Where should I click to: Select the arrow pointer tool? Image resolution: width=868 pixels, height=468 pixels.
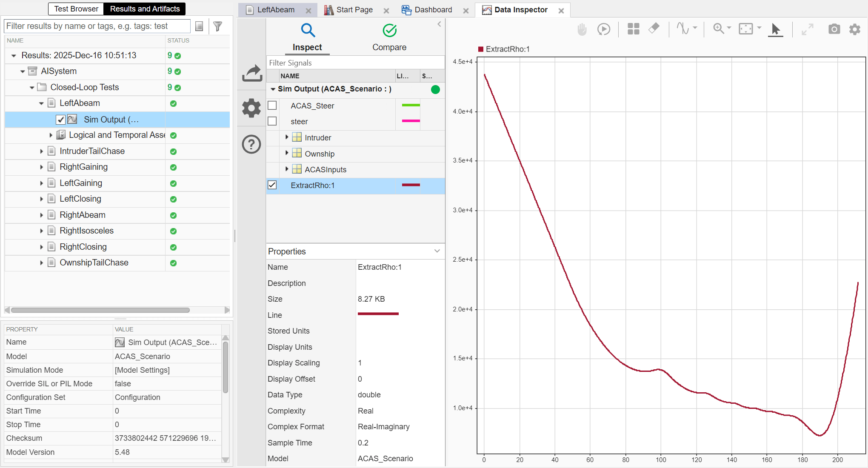[x=776, y=29]
